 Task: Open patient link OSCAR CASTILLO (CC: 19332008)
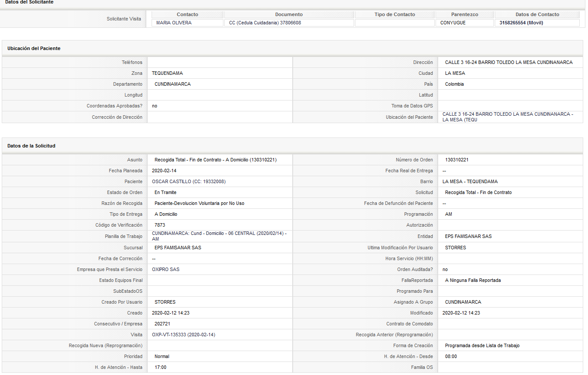click(189, 181)
